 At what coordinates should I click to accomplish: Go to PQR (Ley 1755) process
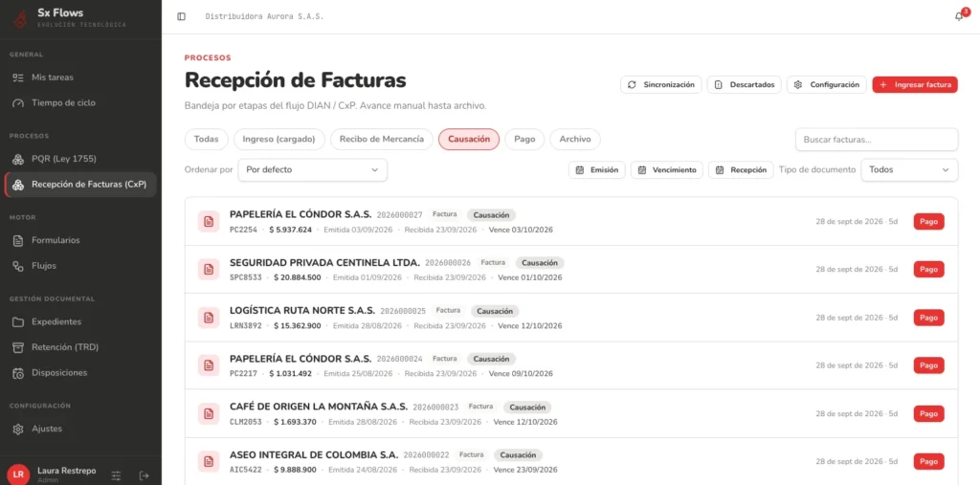[80, 159]
